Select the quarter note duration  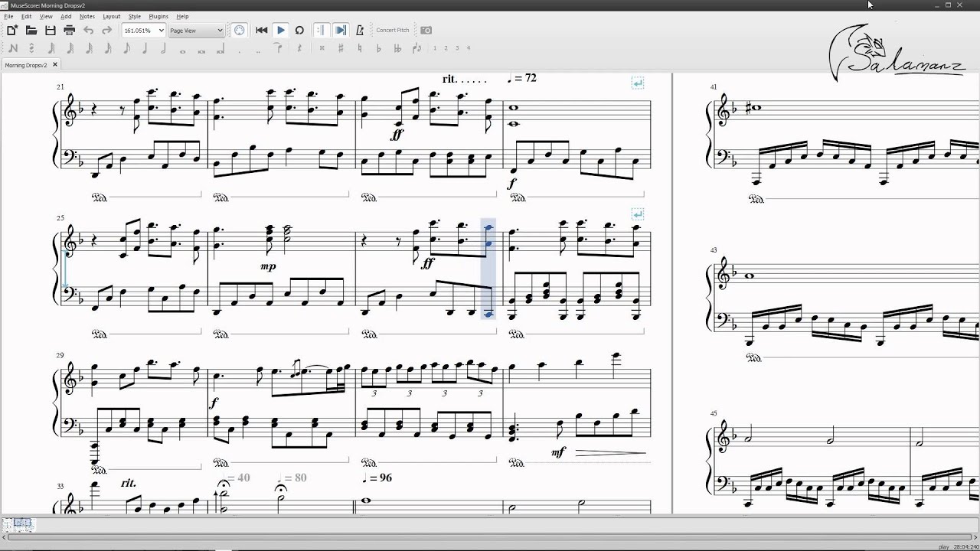pos(145,48)
